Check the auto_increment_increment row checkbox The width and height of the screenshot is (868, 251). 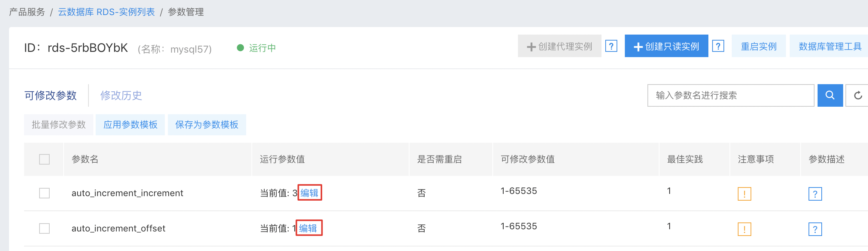[44, 193]
